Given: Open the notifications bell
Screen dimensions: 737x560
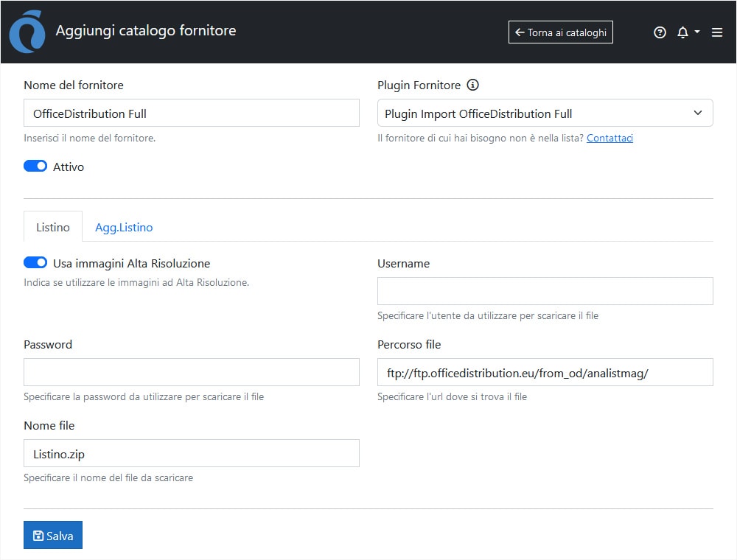Looking at the screenshot, I should click(x=682, y=32).
